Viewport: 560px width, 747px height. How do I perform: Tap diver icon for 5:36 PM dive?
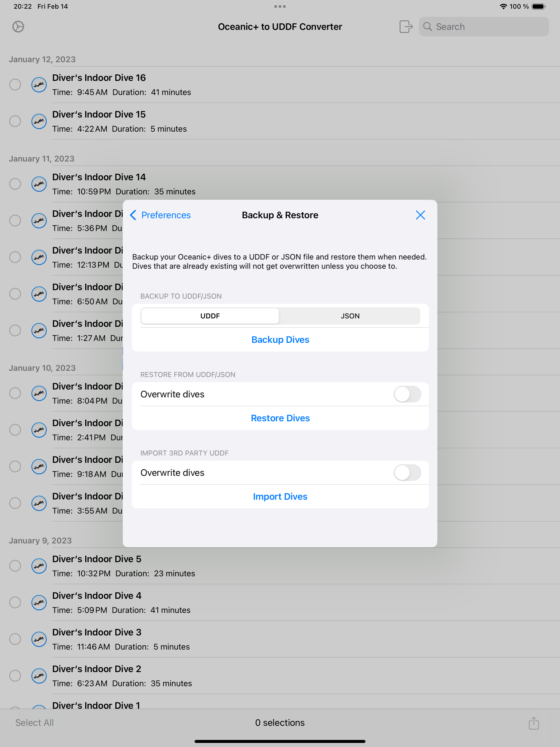pyautogui.click(x=39, y=220)
